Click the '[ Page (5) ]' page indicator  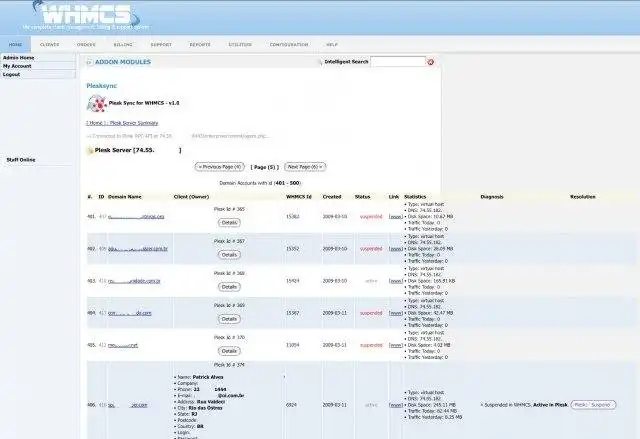[x=264, y=167]
